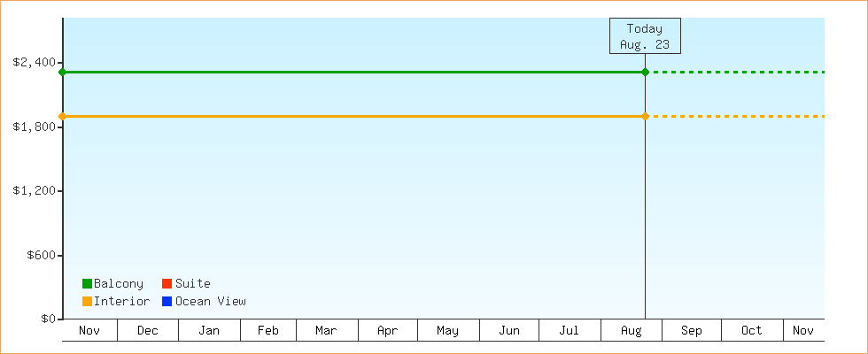The height and width of the screenshot is (354, 868).
Task: Click the $0 axis label
Action: [49, 319]
